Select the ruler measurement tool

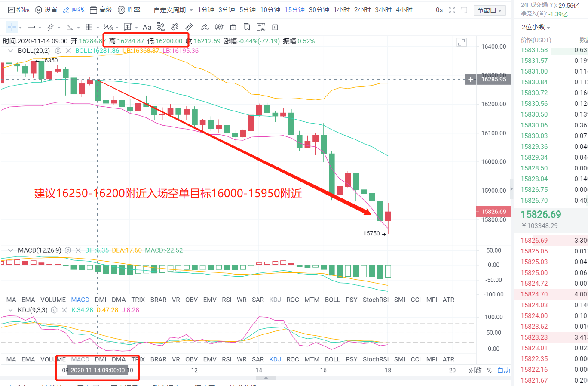[190, 27]
